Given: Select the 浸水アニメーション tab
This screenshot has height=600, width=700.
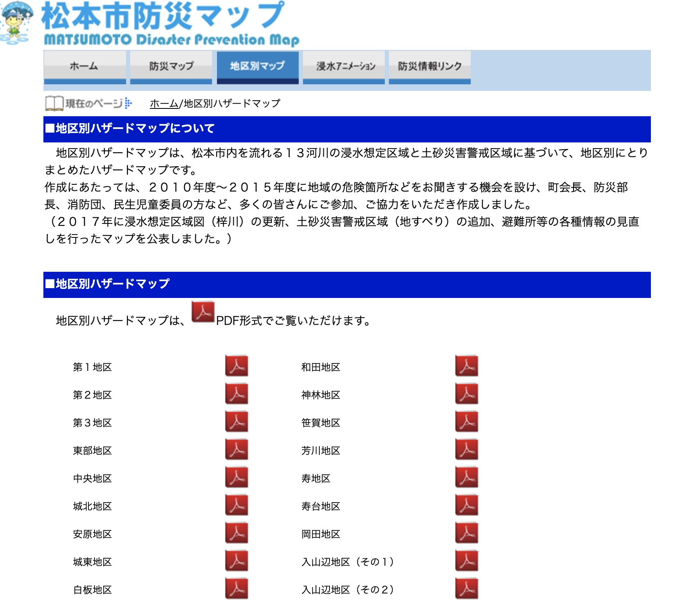Looking at the screenshot, I should (344, 67).
